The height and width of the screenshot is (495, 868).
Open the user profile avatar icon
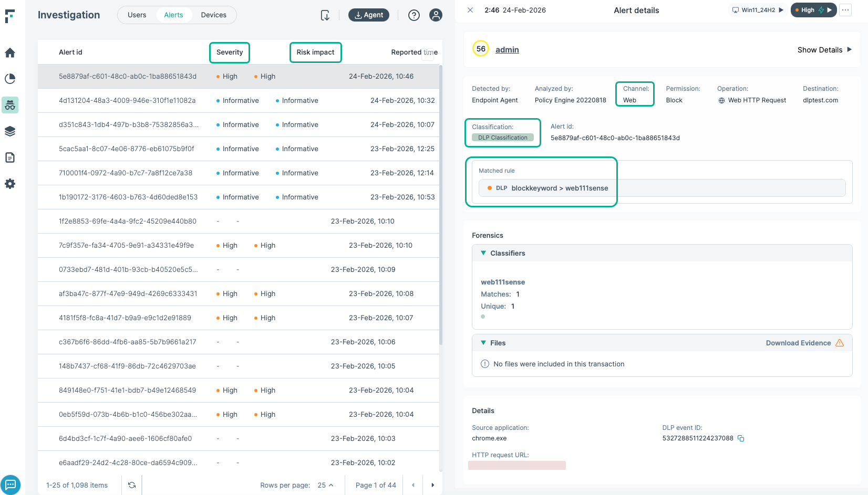pyautogui.click(x=436, y=15)
